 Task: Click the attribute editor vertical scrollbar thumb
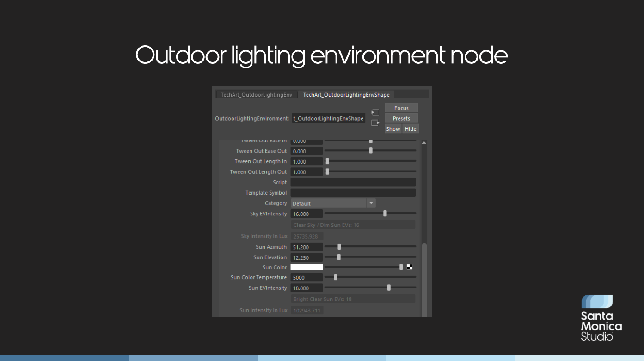pyautogui.click(x=424, y=280)
